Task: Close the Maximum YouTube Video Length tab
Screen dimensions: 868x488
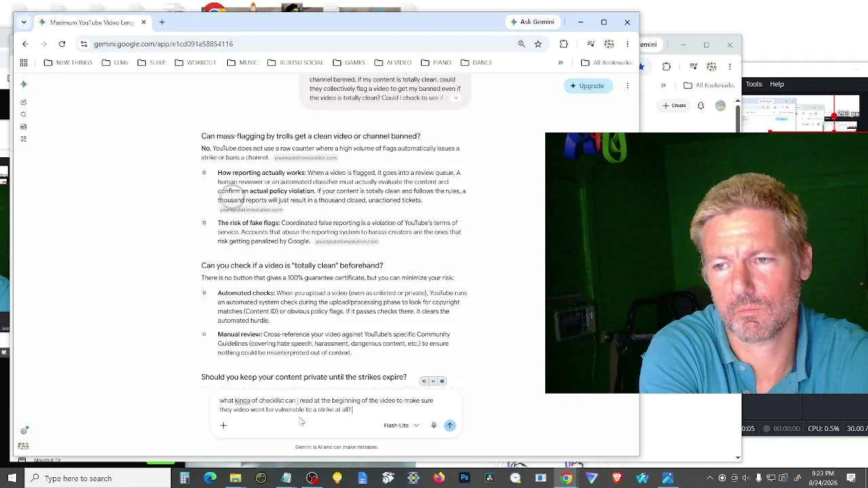Action: point(144,22)
